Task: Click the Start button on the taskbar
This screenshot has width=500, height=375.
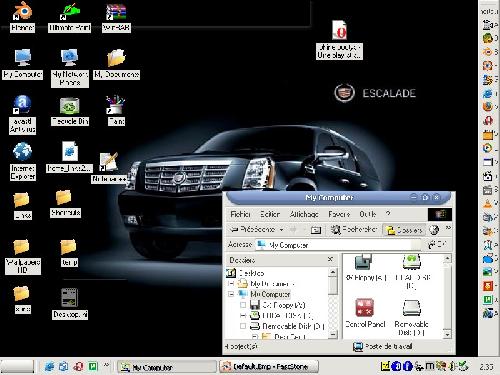Action: 17,366
